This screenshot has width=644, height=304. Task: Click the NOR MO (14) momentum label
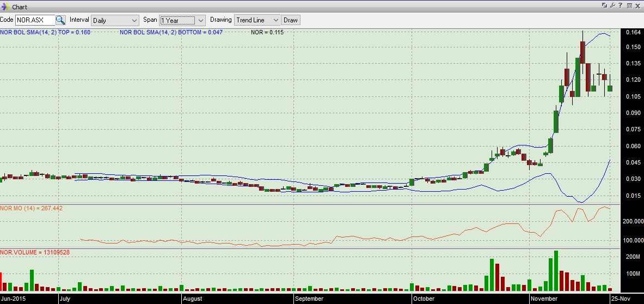point(32,208)
